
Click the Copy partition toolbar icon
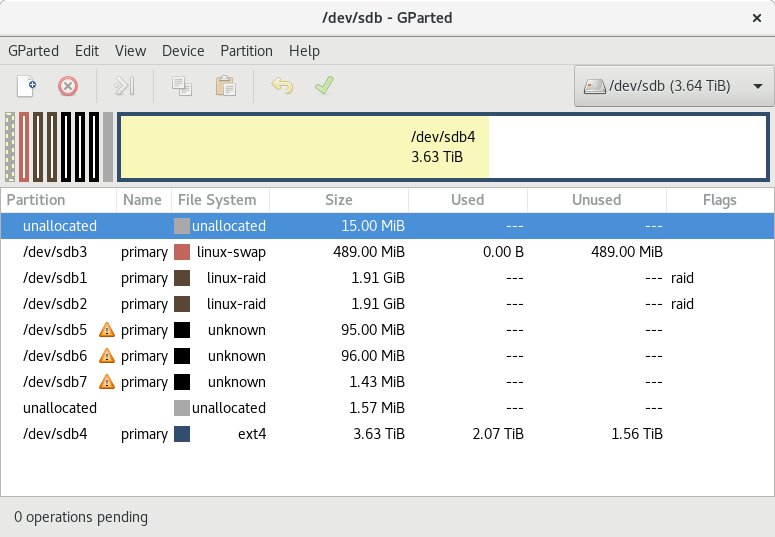[x=181, y=86]
